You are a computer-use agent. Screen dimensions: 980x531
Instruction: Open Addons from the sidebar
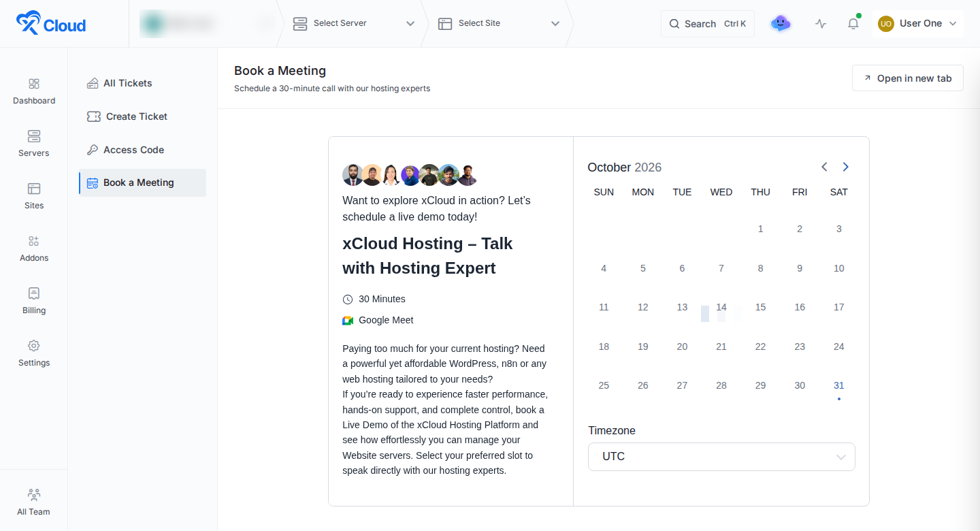[34, 248]
